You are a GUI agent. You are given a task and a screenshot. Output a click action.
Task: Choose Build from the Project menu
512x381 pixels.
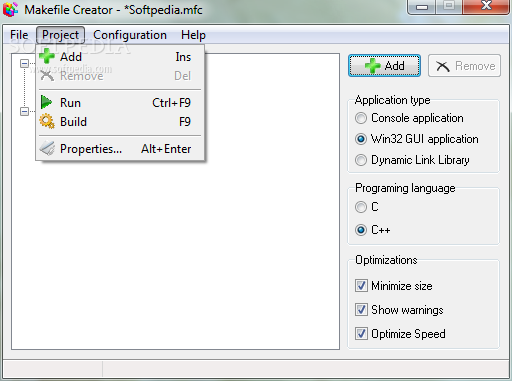click(x=120, y=122)
